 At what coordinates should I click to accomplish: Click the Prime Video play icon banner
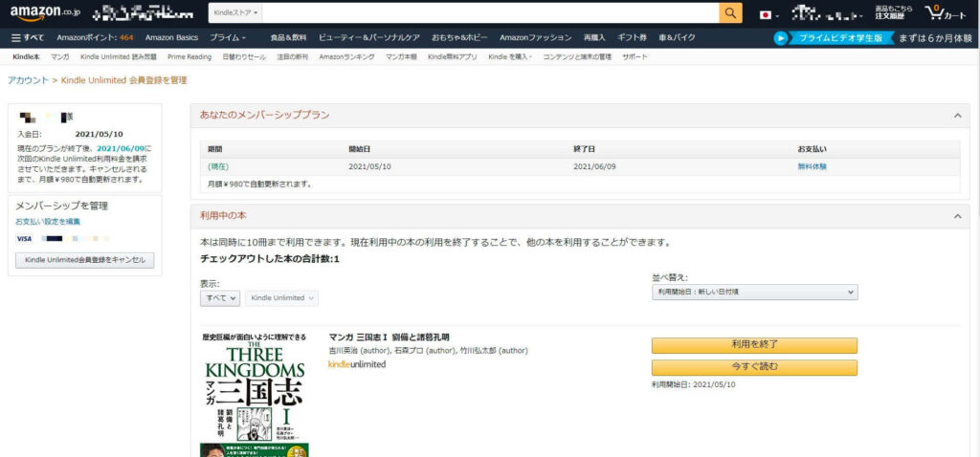click(x=832, y=38)
